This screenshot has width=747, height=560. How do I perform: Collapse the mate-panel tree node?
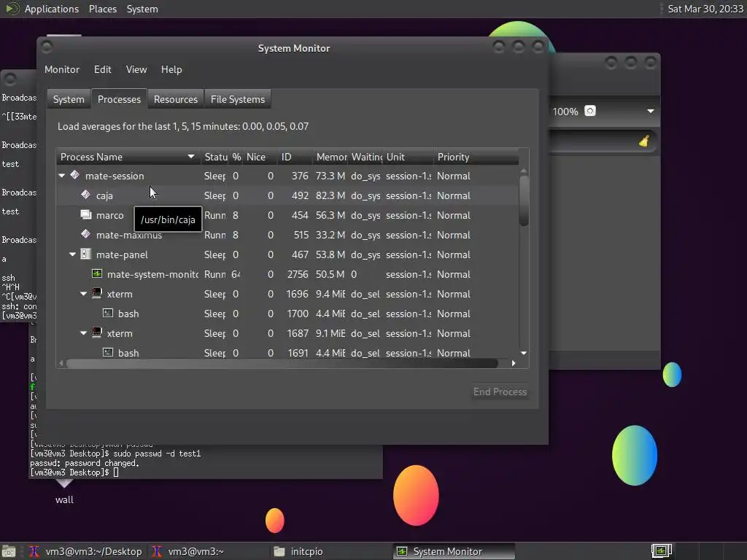(x=72, y=254)
